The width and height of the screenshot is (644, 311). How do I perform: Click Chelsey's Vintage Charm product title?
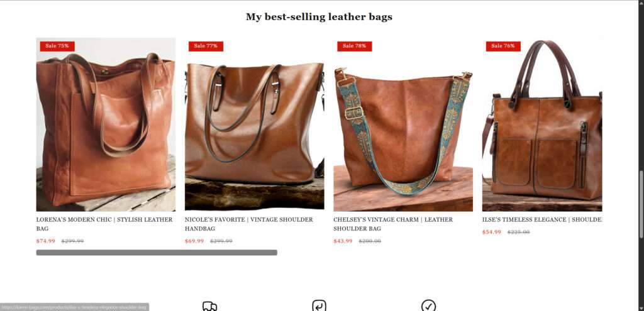coord(393,224)
